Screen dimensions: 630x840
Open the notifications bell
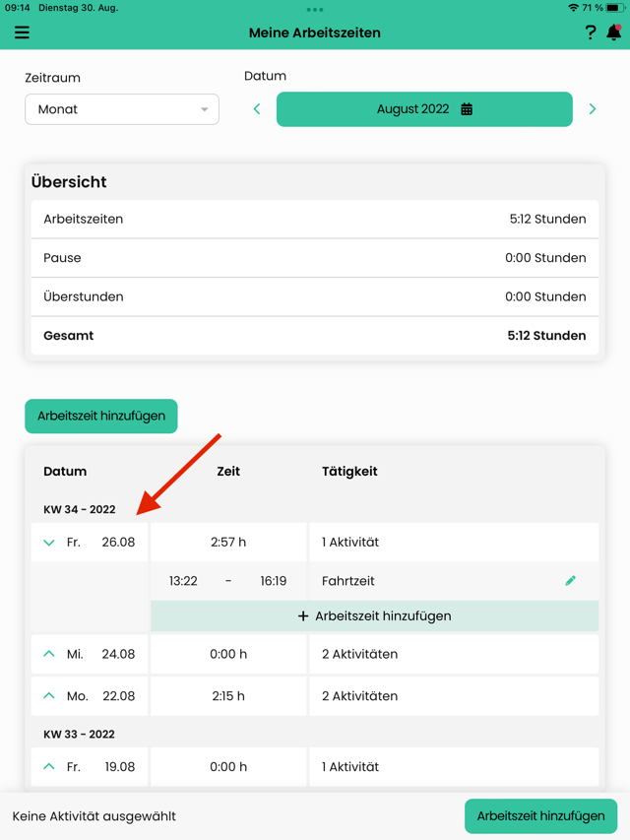tap(614, 32)
